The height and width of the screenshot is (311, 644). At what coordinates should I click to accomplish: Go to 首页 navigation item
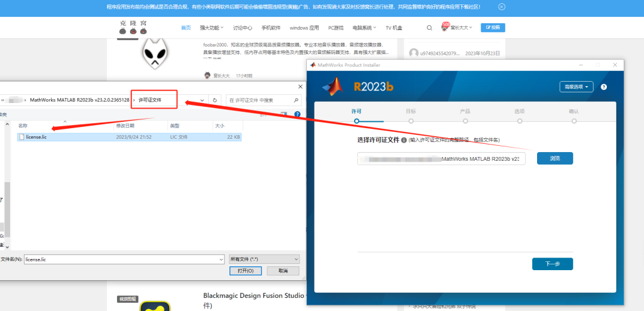pyautogui.click(x=186, y=28)
